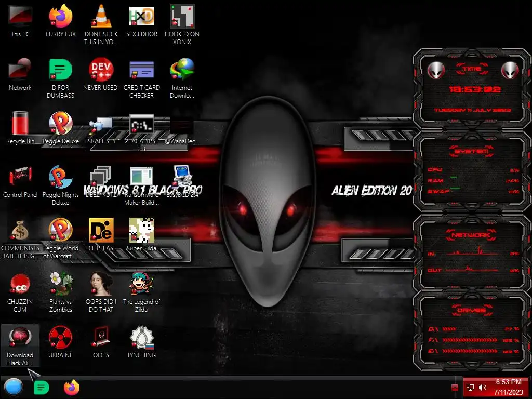Image resolution: width=532 pixels, height=399 pixels.
Task: Click the IN traffic graph in Network widget
Action: (473, 252)
